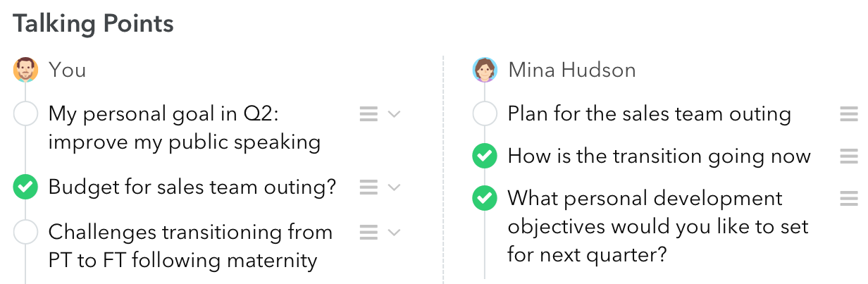Grab the reorder handle beside public speaking goal

point(368,114)
